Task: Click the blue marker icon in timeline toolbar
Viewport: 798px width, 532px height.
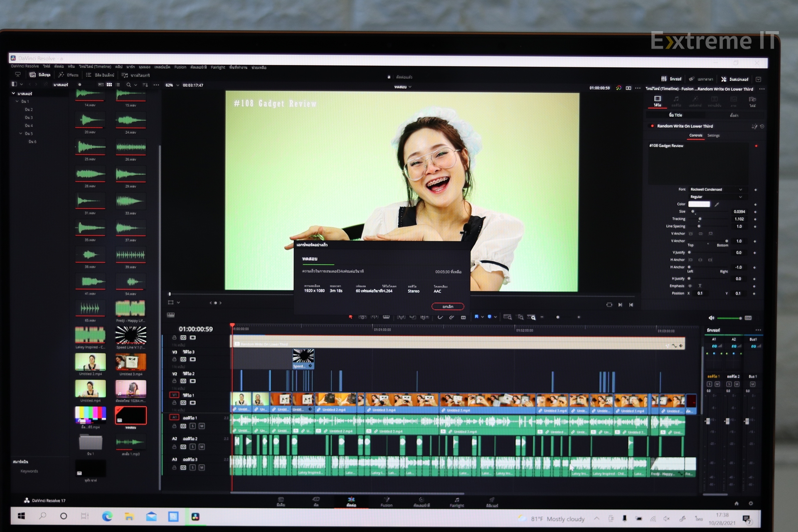Action: 489,317
